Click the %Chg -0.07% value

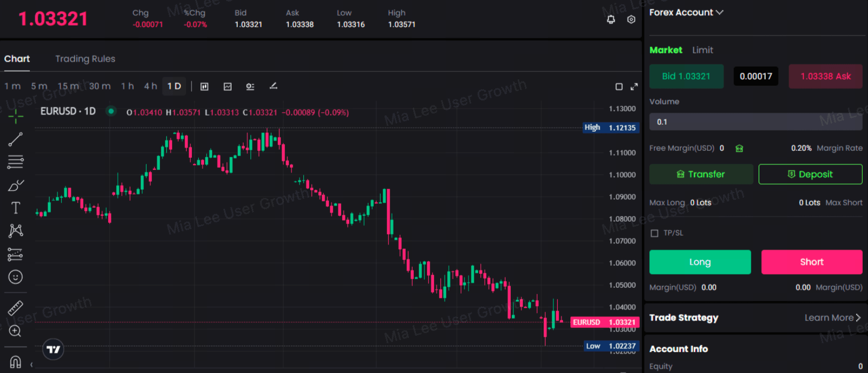195,25
